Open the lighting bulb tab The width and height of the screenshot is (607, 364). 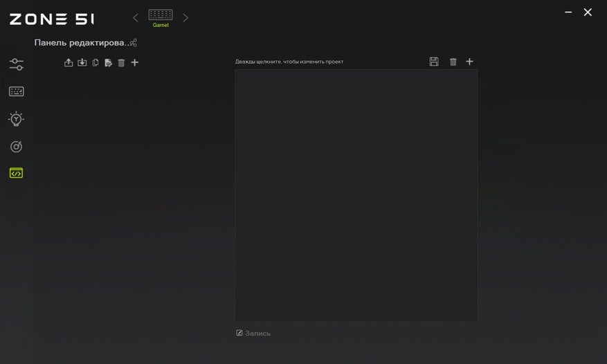coord(16,119)
